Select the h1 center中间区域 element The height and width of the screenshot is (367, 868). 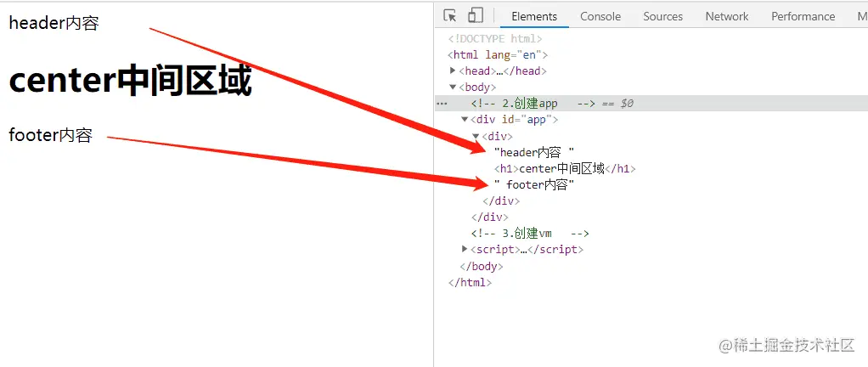tap(565, 169)
